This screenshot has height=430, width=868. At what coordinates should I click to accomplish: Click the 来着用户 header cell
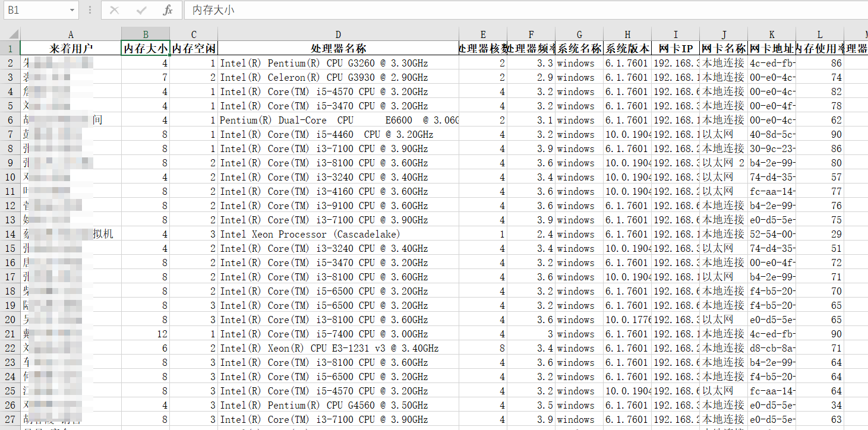coord(71,49)
